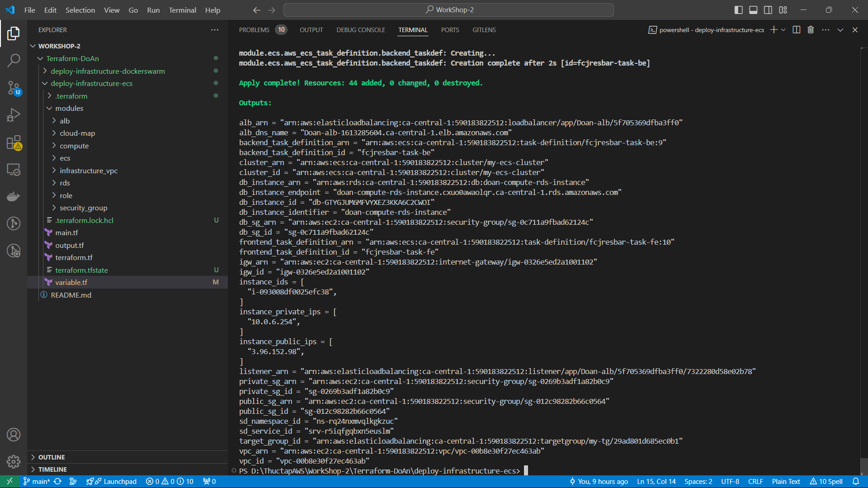Click Explorer more actions ellipsis
Image resolution: width=868 pixels, height=488 pixels.
point(215,30)
